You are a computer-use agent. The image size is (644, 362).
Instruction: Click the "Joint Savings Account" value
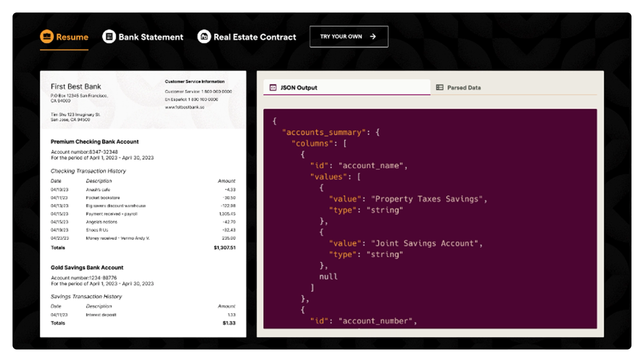click(425, 243)
